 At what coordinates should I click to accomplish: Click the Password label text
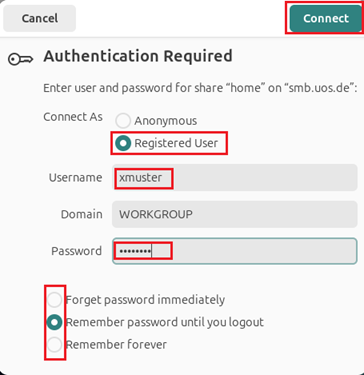(x=77, y=251)
